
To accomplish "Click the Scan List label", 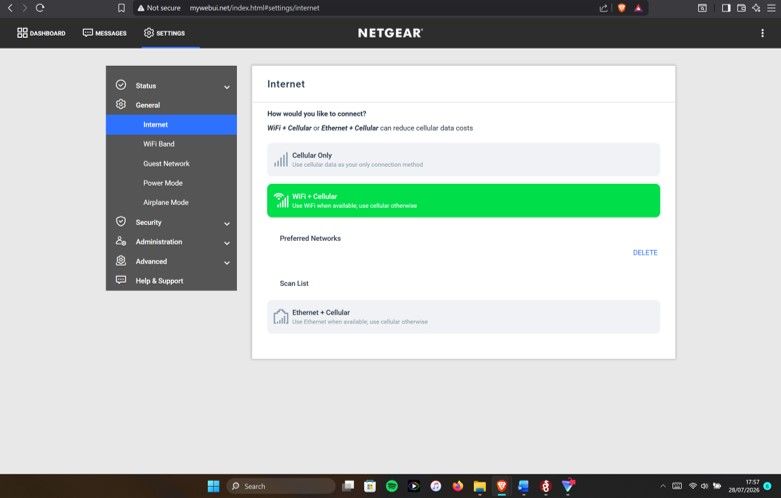I will pos(294,283).
